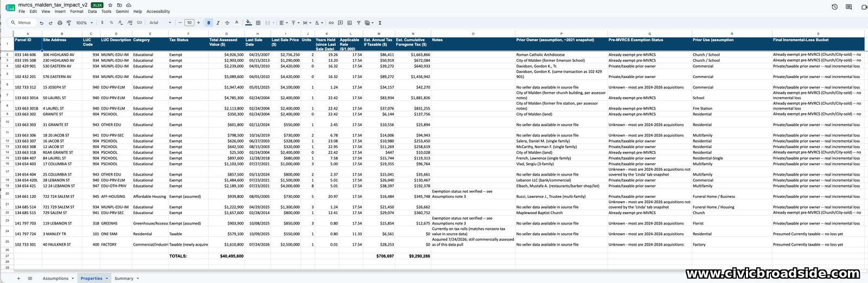Insert a chart
Image resolution: width=868 pixels, height=283 pixels.
pos(349,23)
